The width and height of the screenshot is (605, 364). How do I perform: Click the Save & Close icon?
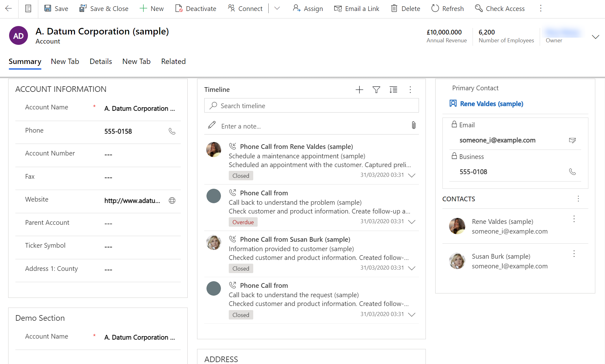coord(82,9)
